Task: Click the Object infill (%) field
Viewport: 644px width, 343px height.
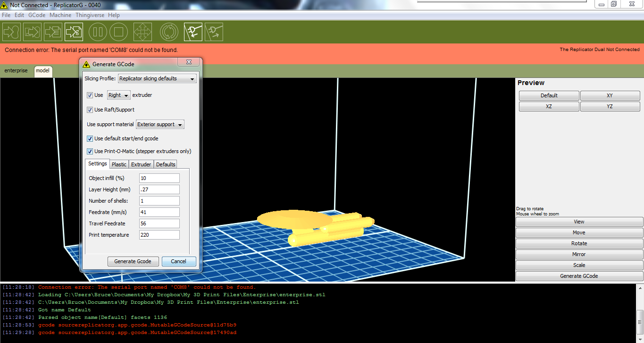Action: click(x=159, y=178)
